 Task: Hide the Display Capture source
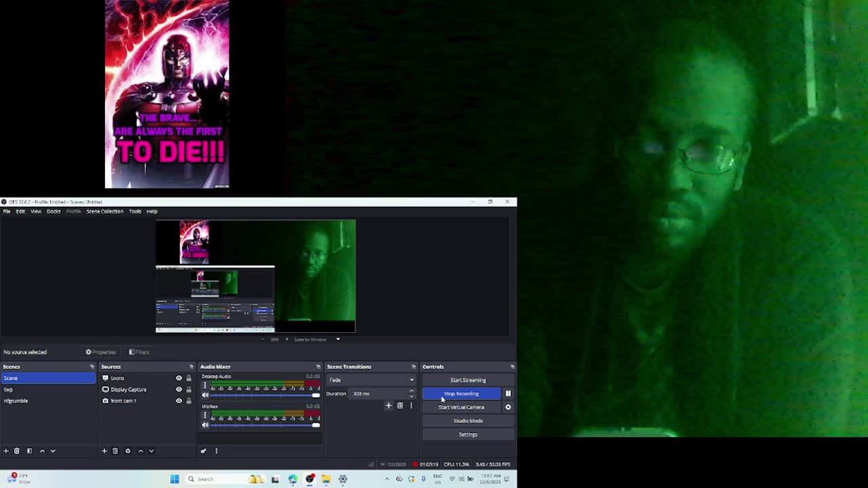(179, 390)
